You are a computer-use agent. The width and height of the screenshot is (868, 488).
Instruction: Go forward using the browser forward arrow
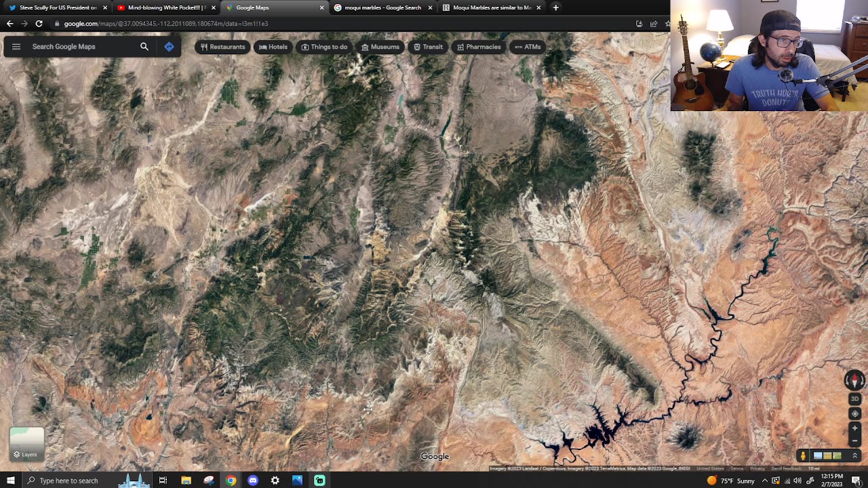click(24, 24)
